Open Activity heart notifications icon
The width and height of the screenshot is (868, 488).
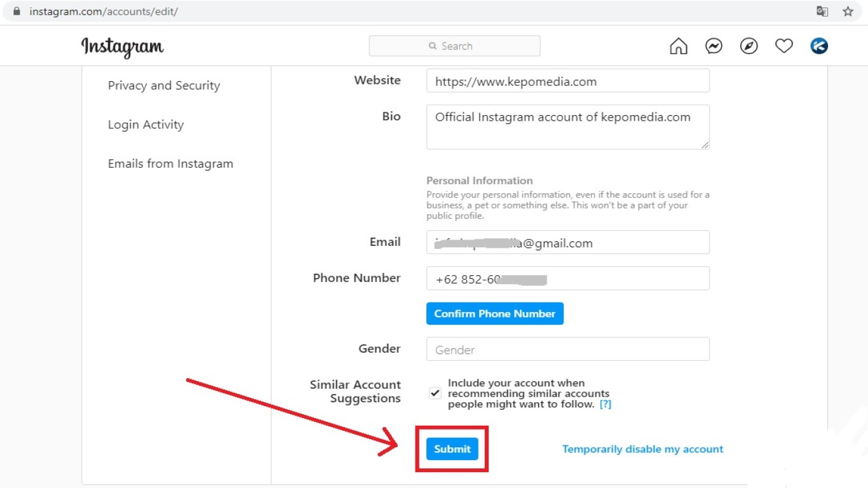(x=784, y=46)
